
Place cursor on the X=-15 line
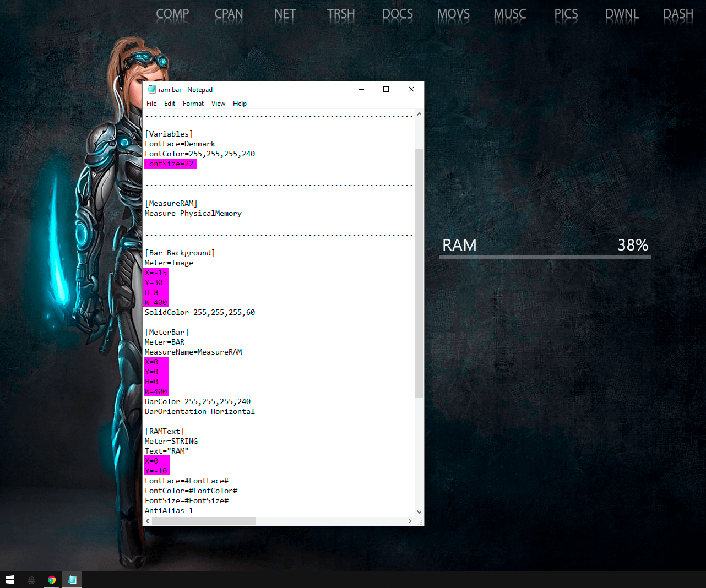pos(156,273)
